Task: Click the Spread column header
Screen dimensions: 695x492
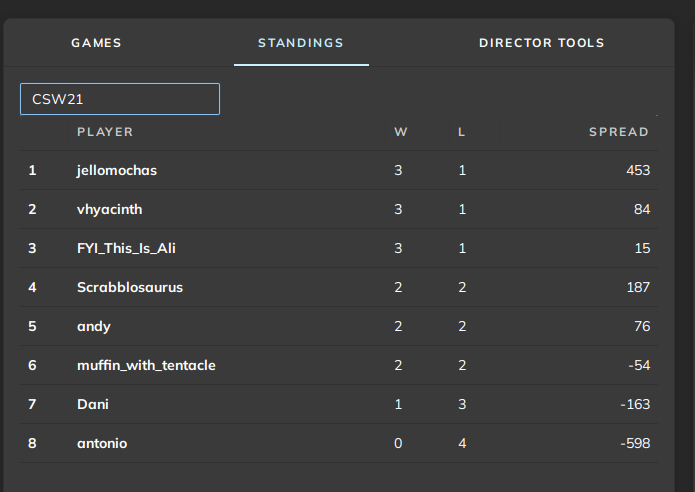Action: click(x=618, y=132)
